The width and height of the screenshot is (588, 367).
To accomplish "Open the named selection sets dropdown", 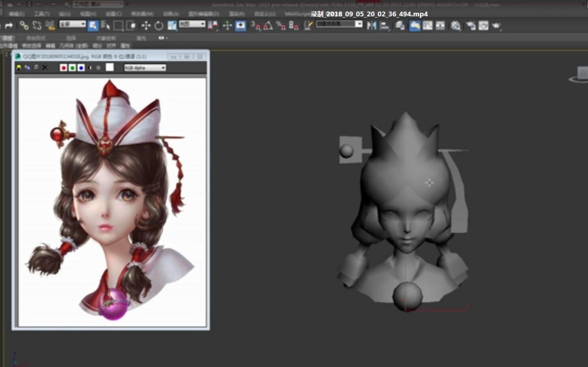I will [339, 24].
